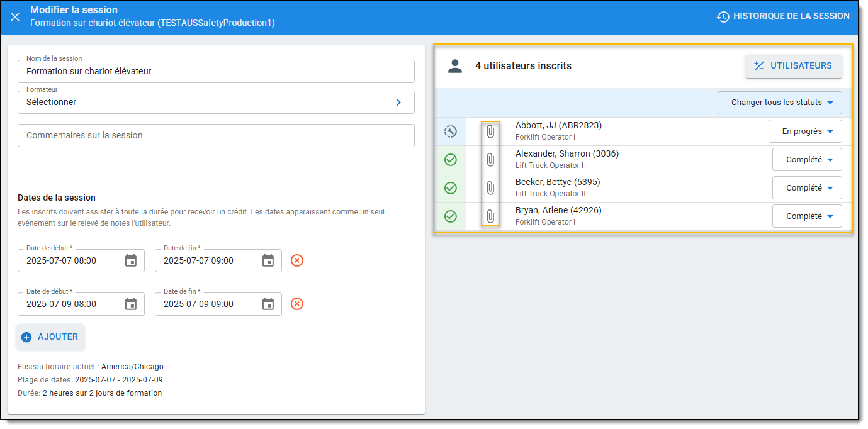The height and width of the screenshot is (429, 868).
Task: Close the Modifier la session dialog
Action: 15,17
